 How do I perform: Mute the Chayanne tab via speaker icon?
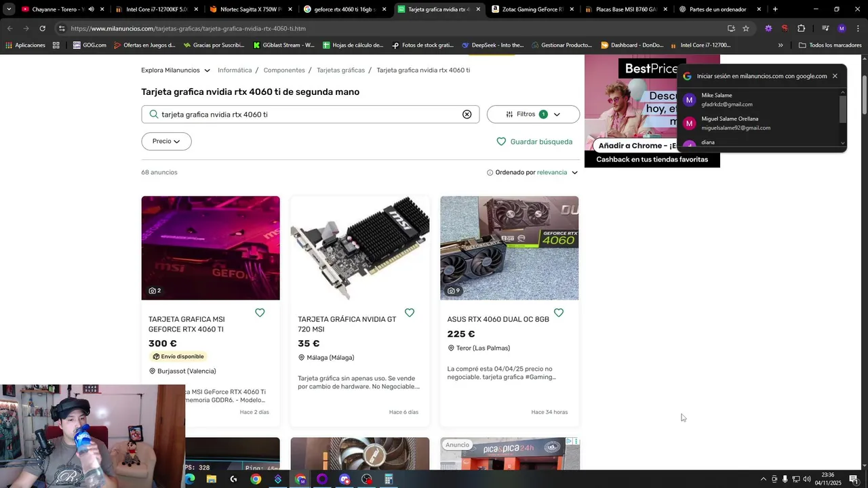91,9
